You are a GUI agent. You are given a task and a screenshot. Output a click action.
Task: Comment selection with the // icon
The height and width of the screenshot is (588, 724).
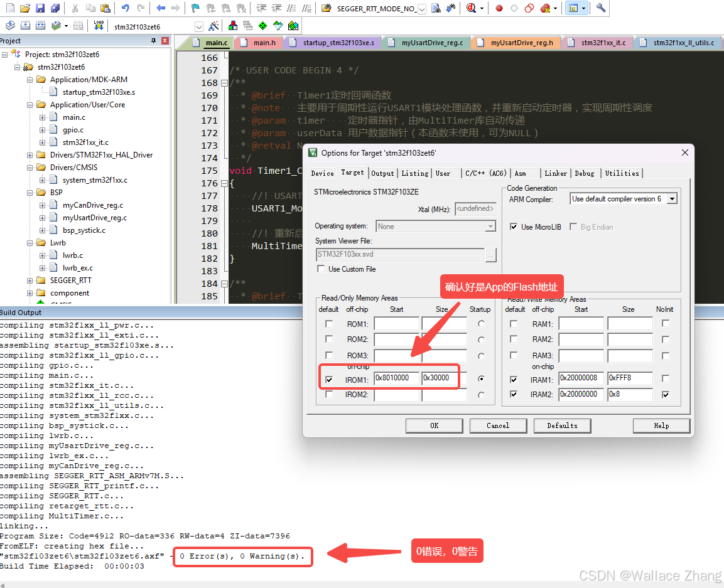(291, 8)
